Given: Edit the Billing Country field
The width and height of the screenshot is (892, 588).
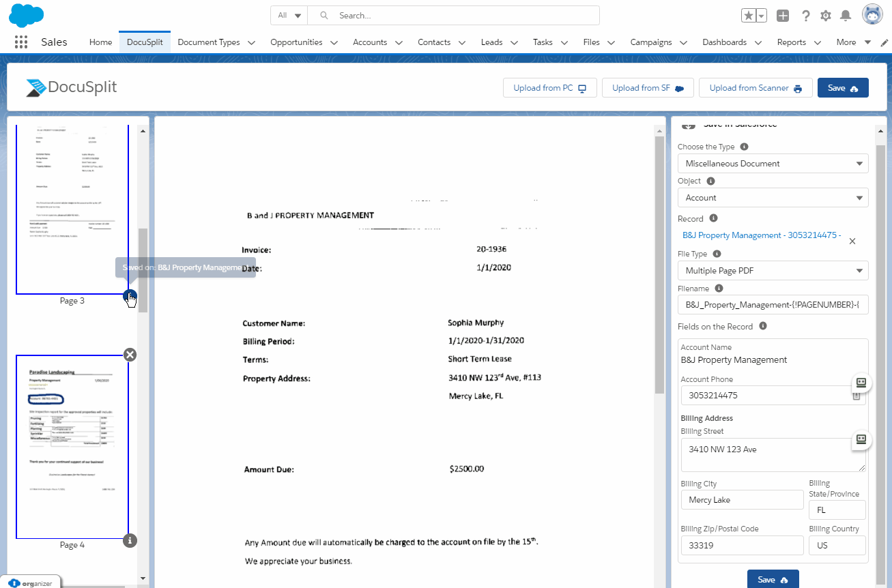Looking at the screenshot, I should [x=837, y=546].
